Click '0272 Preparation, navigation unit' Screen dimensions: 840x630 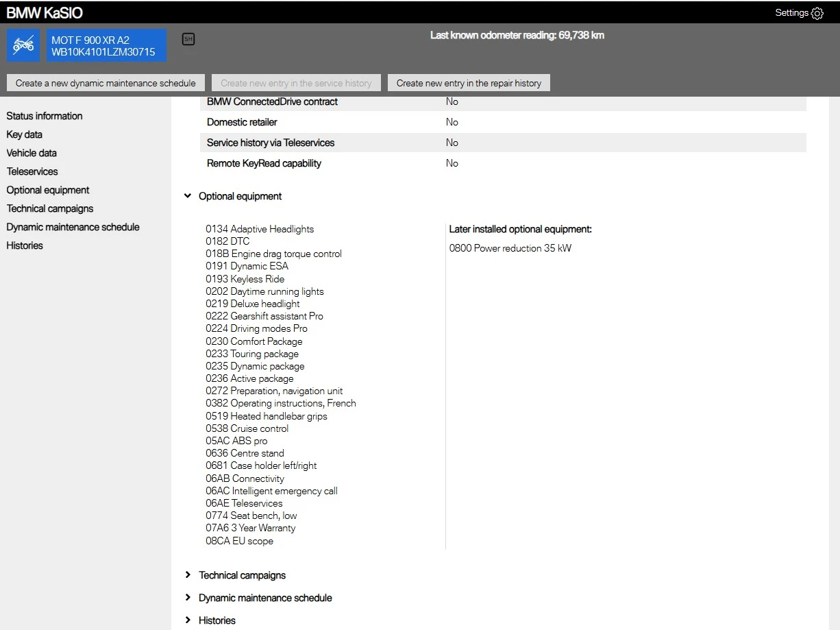coord(274,391)
